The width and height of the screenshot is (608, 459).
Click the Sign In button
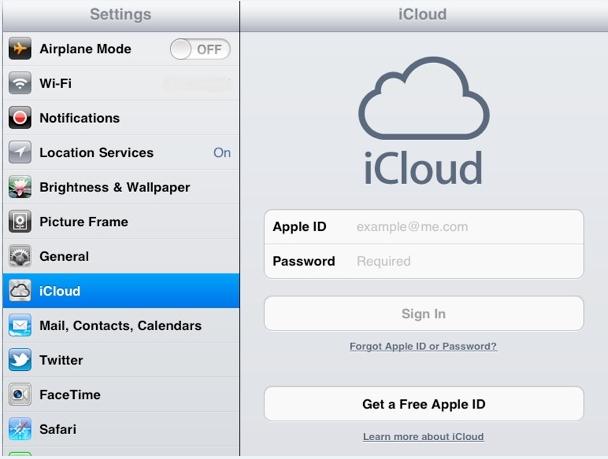click(424, 314)
